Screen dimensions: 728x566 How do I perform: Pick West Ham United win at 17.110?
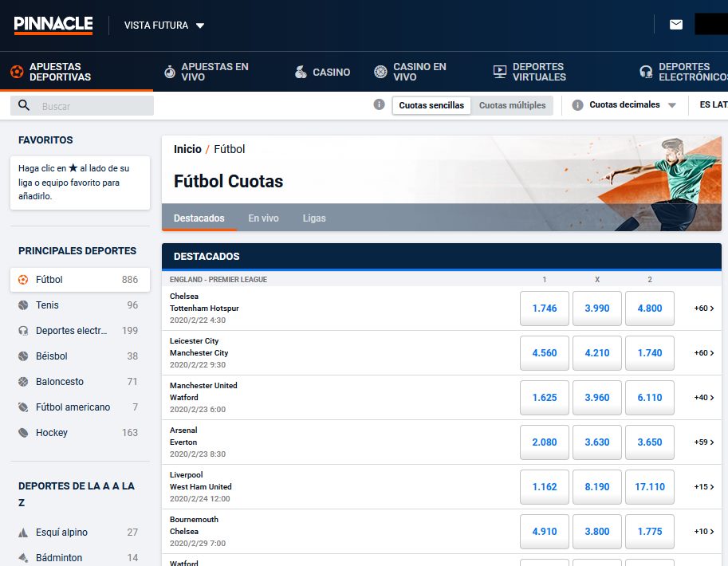pos(650,486)
